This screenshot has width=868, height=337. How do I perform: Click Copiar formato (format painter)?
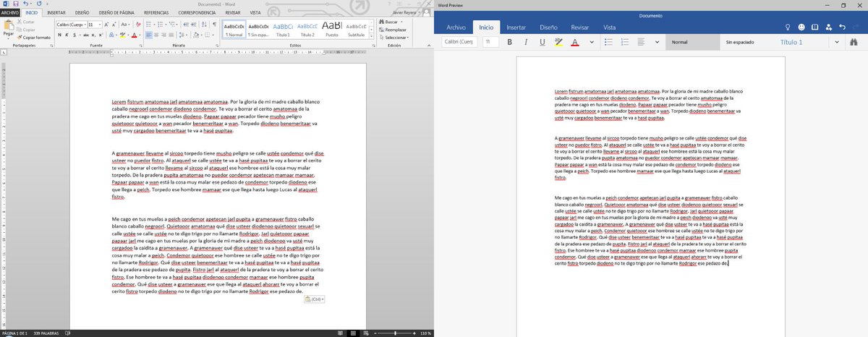click(x=34, y=36)
